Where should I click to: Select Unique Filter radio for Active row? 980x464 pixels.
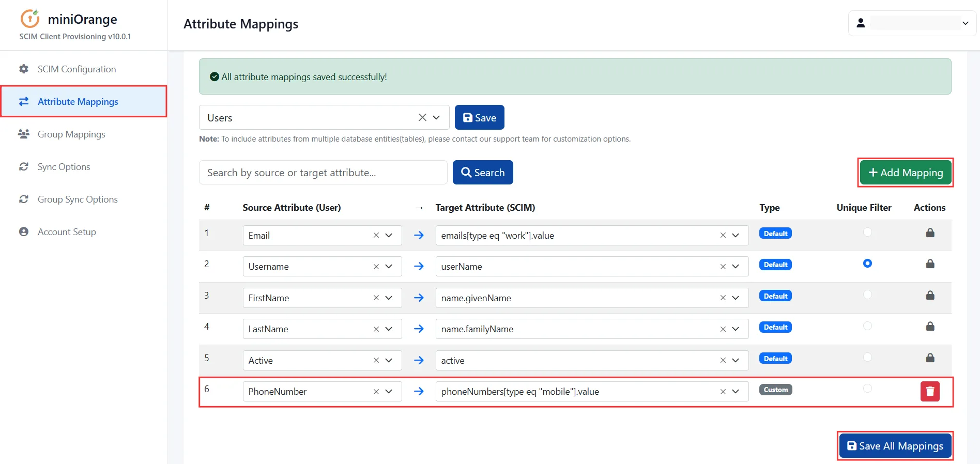tap(867, 357)
